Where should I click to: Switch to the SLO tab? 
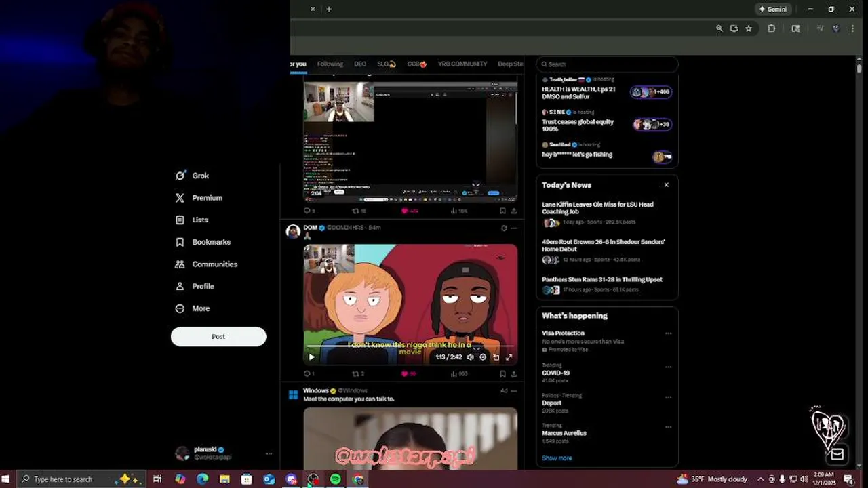point(387,64)
